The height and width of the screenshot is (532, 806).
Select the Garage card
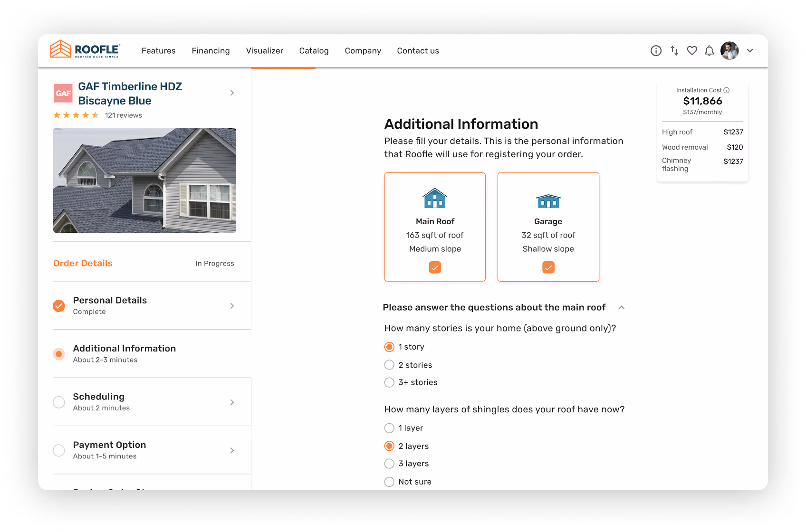[548, 227]
